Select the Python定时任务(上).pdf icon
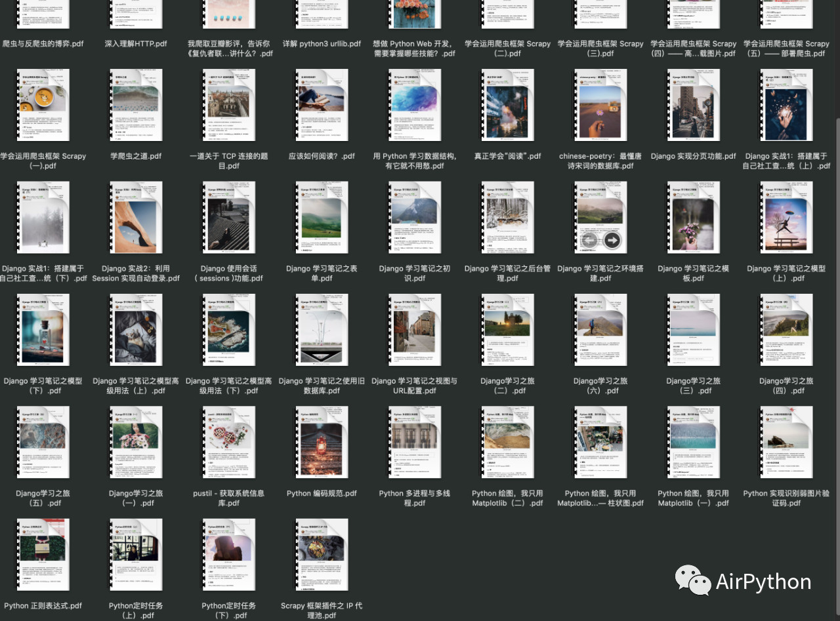This screenshot has height=621, width=840. pyautogui.click(x=136, y=555)
